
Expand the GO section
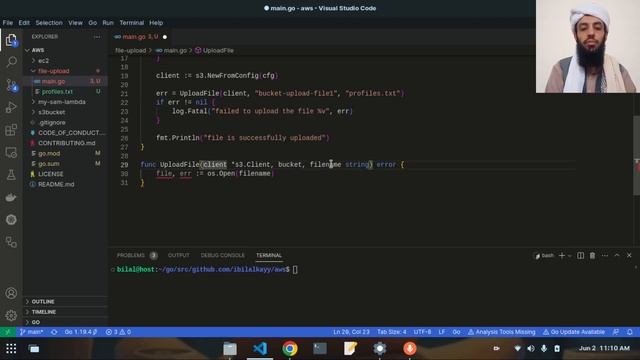click(x=36, y=322)
